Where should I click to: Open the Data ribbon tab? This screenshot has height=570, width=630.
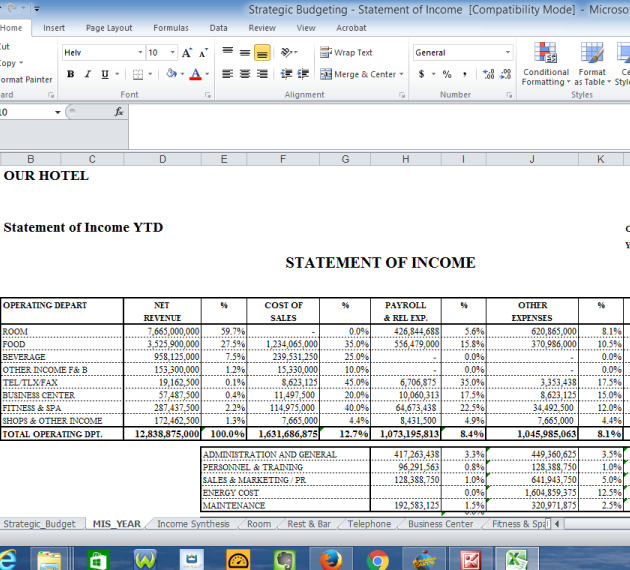coord(219,28)
